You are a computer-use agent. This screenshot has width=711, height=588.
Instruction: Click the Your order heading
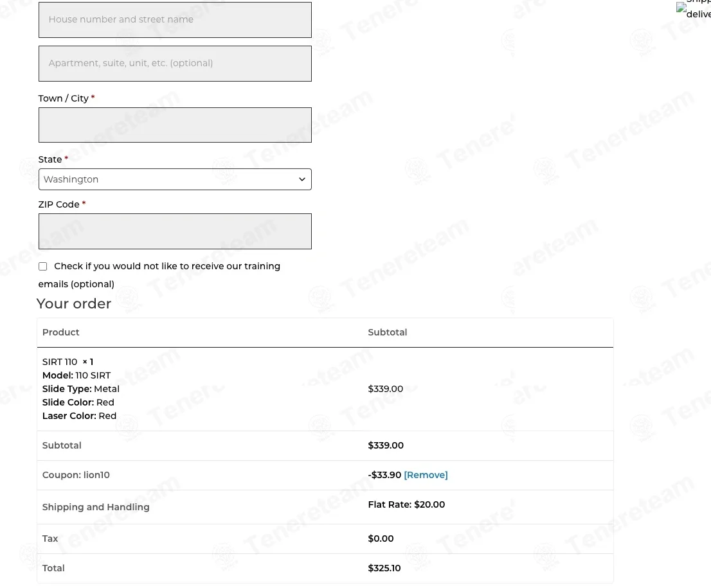point(74,303)
